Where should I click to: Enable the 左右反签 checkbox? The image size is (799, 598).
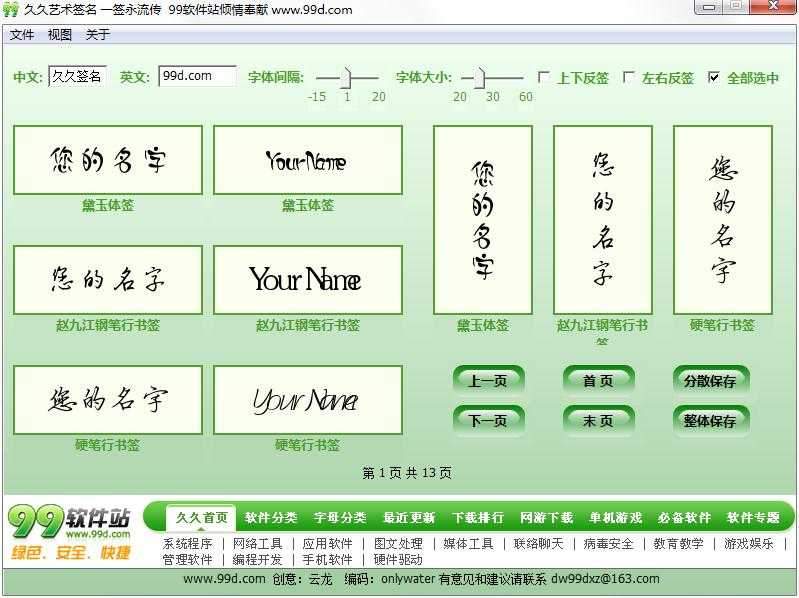628,77
